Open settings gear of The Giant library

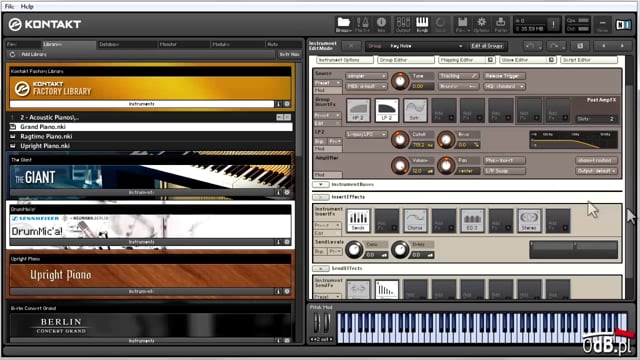pyautogui.click(x=287, y=192)
